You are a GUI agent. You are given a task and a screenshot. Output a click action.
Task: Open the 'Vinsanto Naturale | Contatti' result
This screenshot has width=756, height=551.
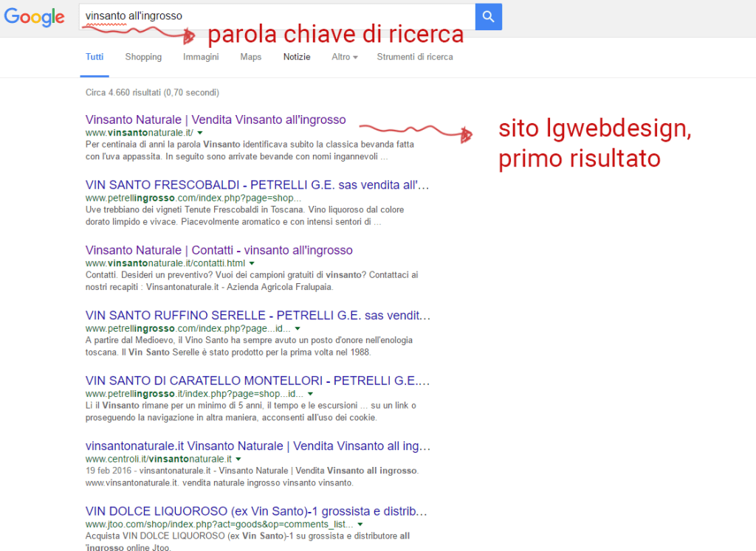[219, 250]
